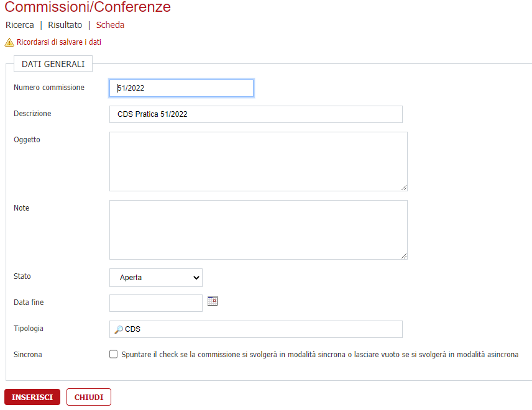This screenshot has height=410, width=532.
Task: Click the Commissioni/Conferenze page title
Action: pos(88,7)
